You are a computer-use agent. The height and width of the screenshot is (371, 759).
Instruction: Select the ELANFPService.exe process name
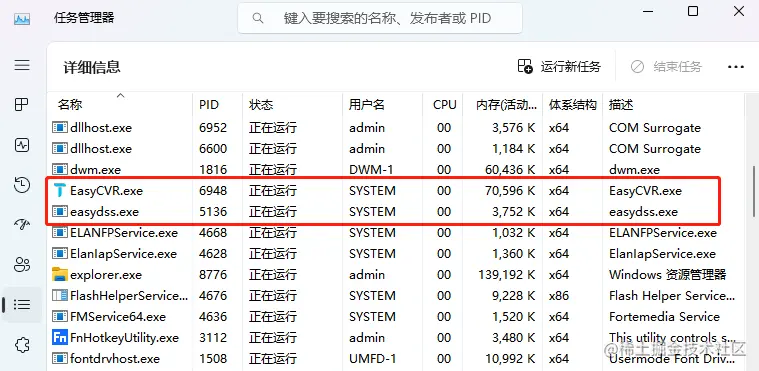pyautogui.click(x=124, y=233)
